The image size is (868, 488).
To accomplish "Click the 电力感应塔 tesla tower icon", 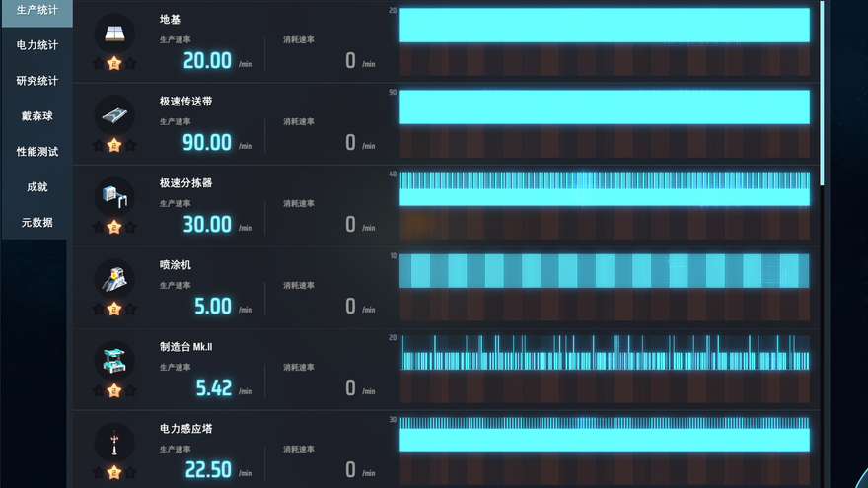I will click(114, 441).
